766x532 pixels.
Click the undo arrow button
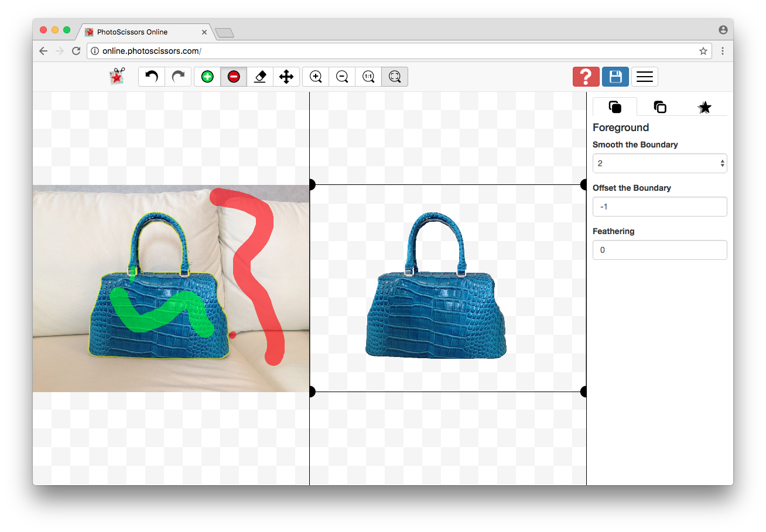(152, 77)
